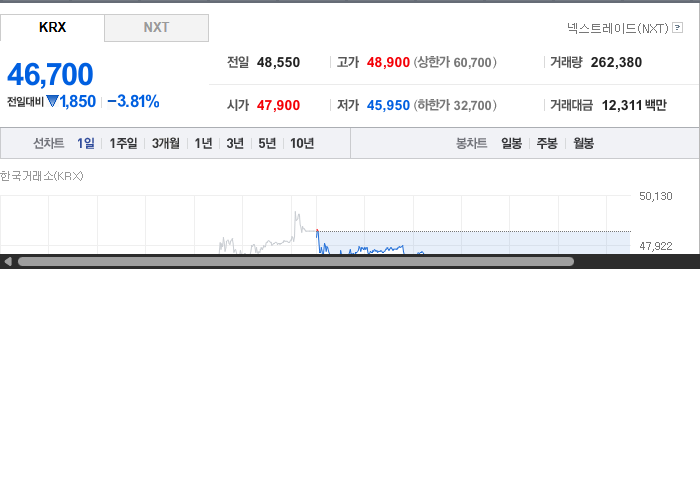700x490 pixels.
Task: Click the 거래대금 label
Action: pos(571,105)
